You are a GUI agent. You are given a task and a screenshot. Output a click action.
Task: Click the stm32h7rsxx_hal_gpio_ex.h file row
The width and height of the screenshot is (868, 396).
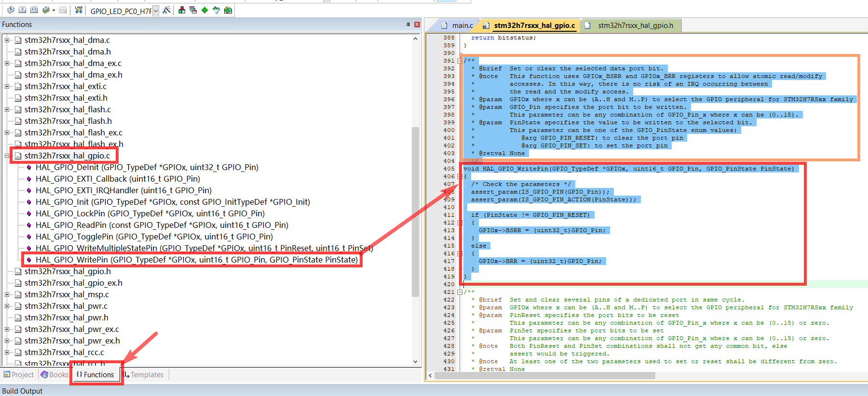point(73,283)
